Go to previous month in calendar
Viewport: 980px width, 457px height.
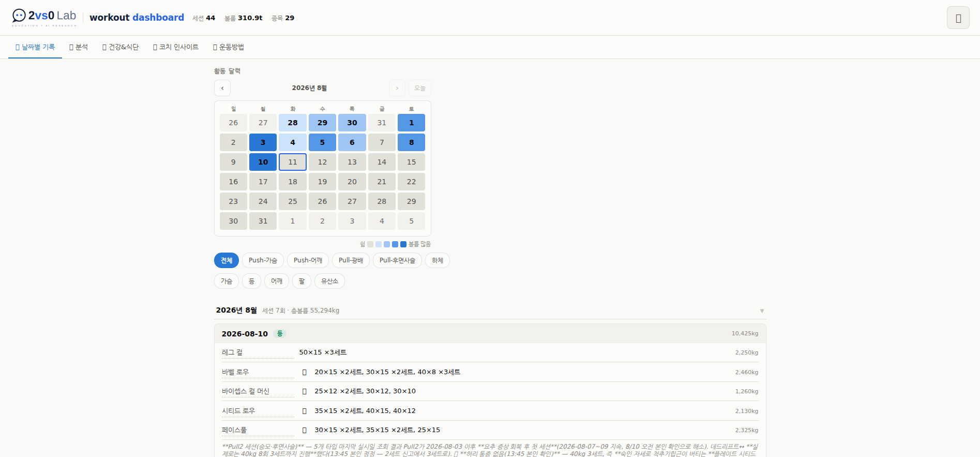point(222,88)
